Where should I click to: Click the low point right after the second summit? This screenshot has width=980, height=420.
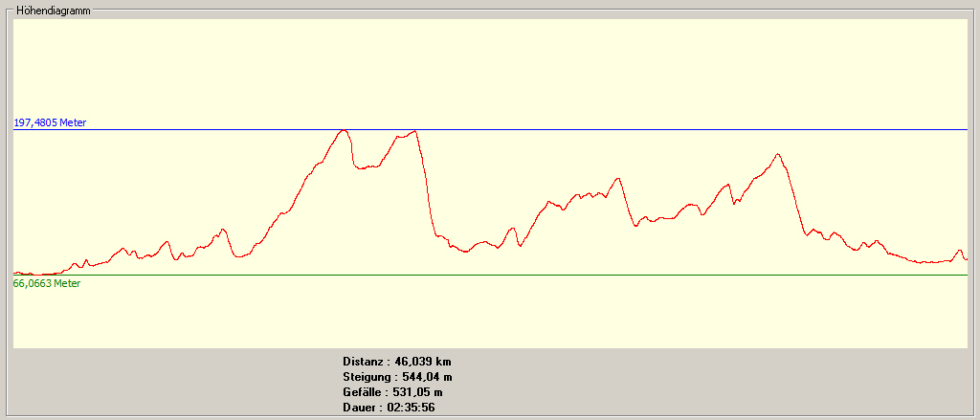coord(464,252)
